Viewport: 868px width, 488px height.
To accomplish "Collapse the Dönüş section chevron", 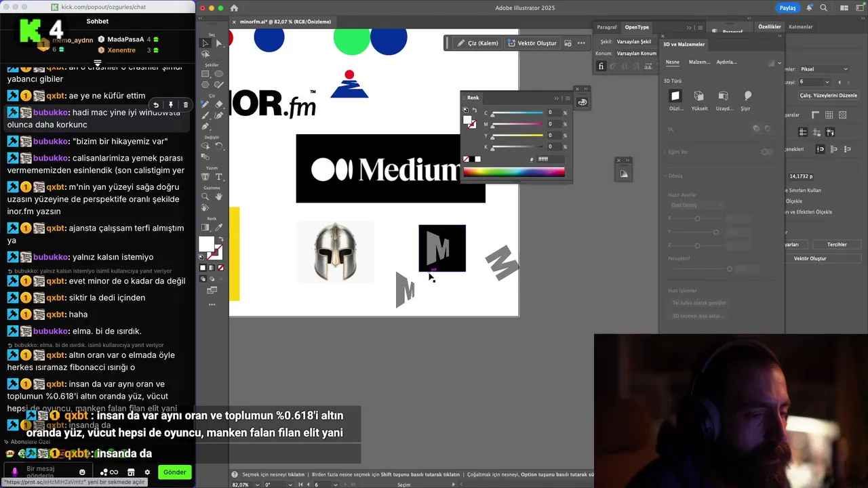I will pyautogui.click(x=665, y=176).
